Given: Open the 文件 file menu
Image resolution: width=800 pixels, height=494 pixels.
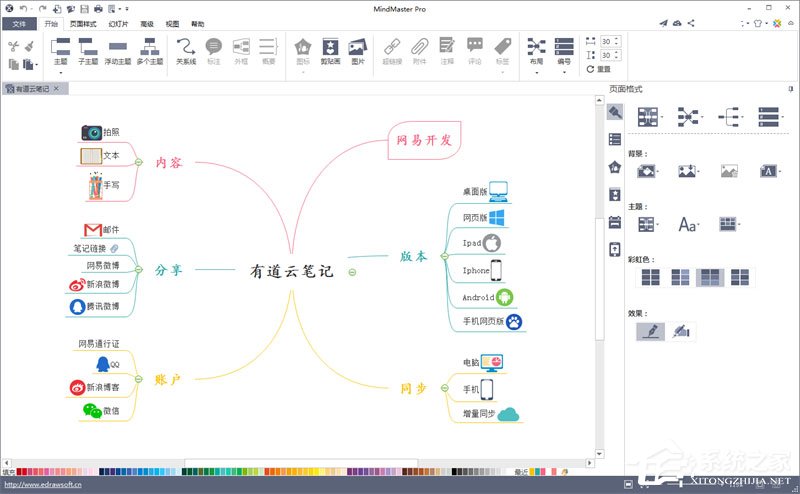Looking at the screenshot, I should pyautogui.click(x=19, y=22).
